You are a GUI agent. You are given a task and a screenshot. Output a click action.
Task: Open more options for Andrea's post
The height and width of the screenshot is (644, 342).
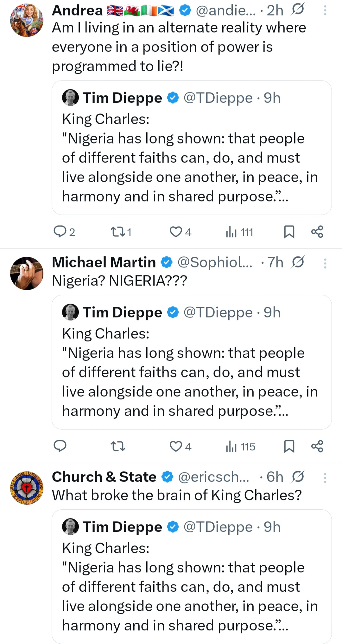(325, 11)
